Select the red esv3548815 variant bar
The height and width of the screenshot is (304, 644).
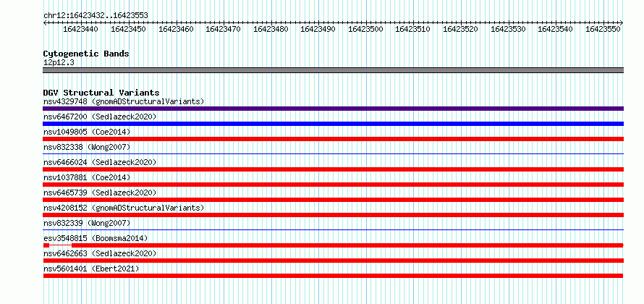point(333,245)
